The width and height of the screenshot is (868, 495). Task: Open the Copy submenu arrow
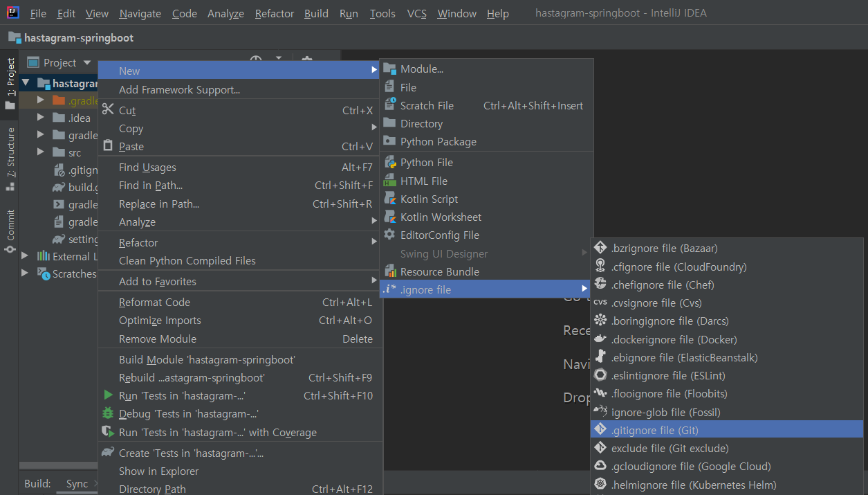(374, 127)
